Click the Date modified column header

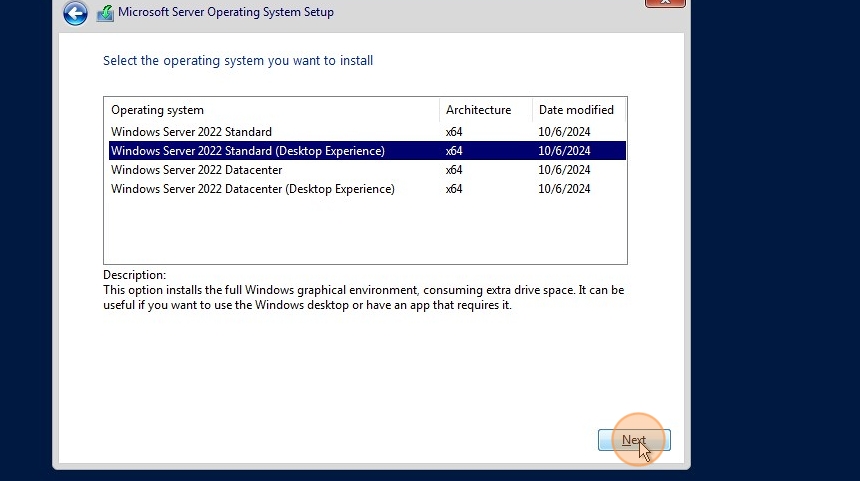coord(579,110)
